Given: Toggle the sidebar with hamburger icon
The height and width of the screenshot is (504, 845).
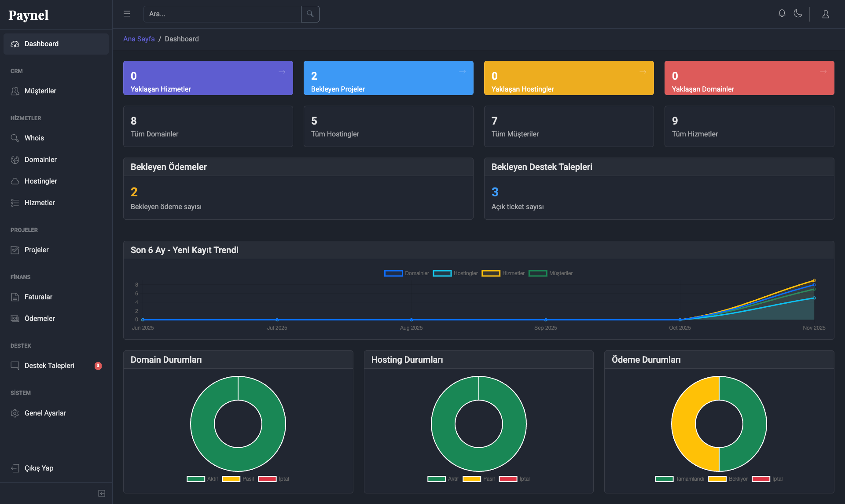Looking at the screenshot, I should (x=127, y=14).
